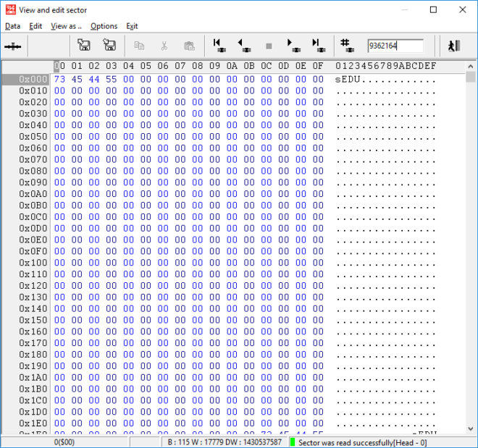This screenshot has height=448, width=478.
Task: Open the Edit menu
Action: (x=35, y=26)
